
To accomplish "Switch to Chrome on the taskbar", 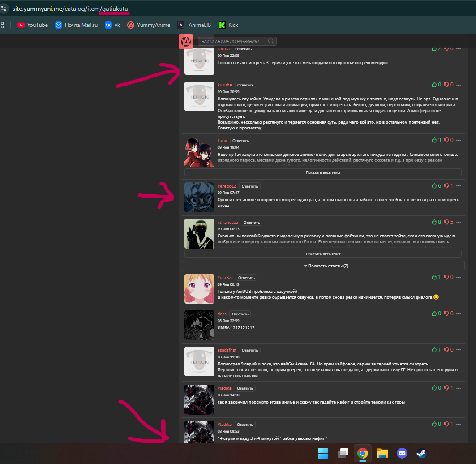I will (362, 453).
